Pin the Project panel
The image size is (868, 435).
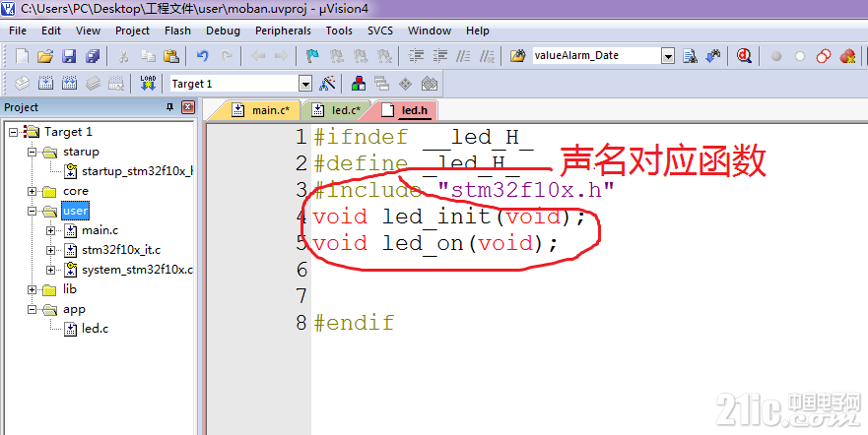170,107
